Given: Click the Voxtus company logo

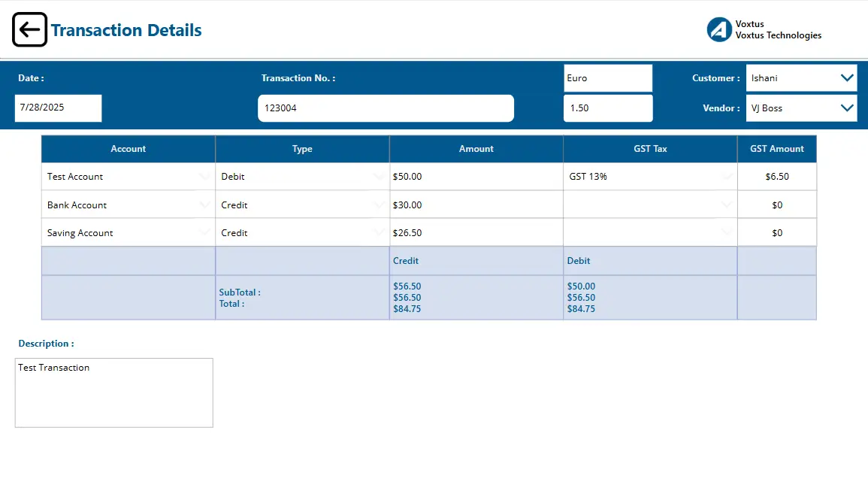Looking at the screenshot, I should 719,29.
